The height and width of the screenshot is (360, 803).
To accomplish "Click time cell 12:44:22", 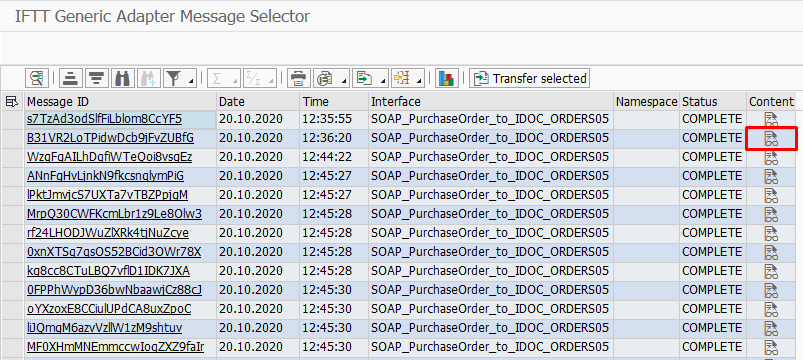I will point(334,157).
